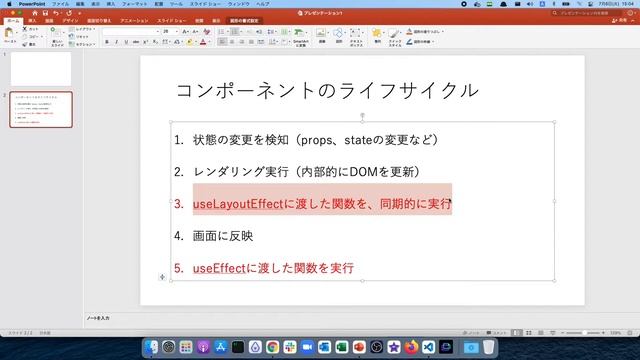
Task: Open the Animations ribbon tab
Action: pos(134,20)
